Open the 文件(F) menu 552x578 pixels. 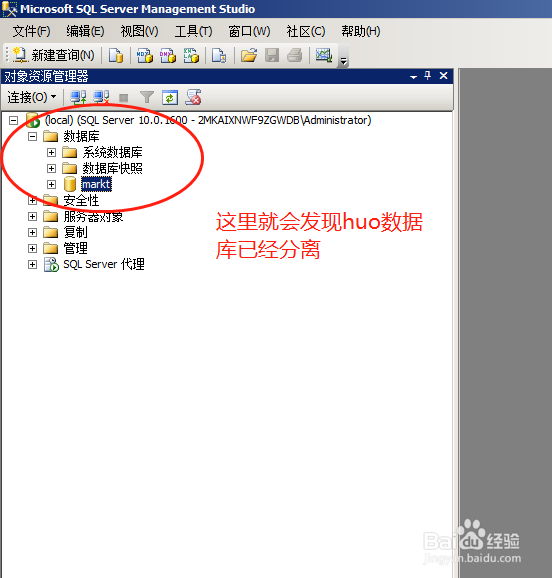(31, 31)
